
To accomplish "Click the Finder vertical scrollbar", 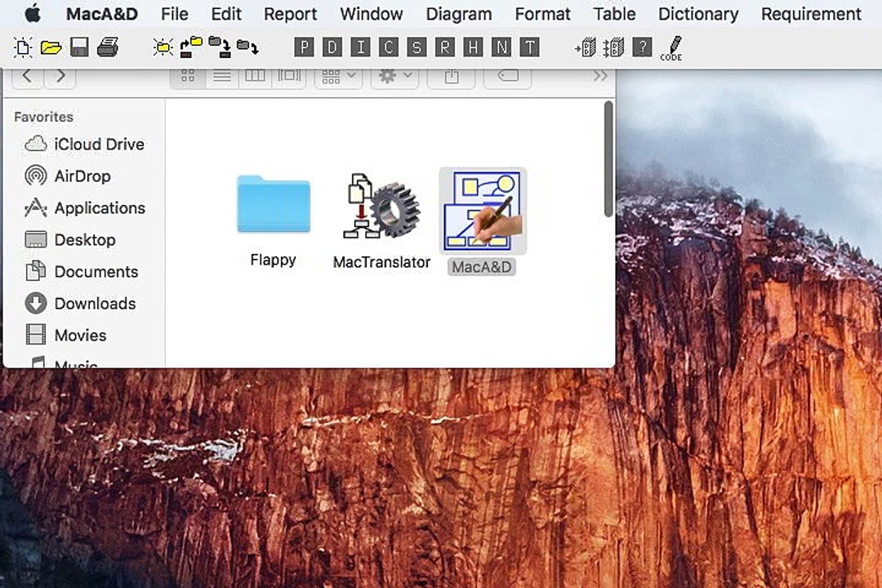I will click(608, 159).
